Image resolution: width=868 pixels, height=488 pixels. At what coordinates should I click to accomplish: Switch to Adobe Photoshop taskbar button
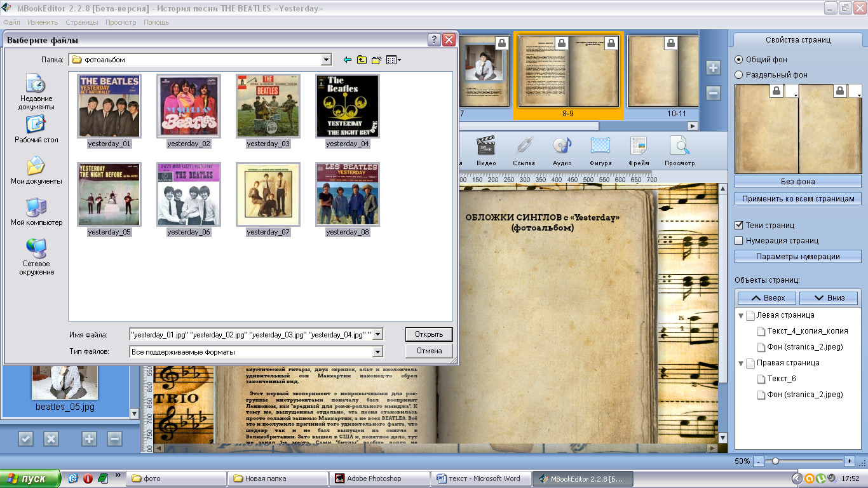[x=379, y=478]
